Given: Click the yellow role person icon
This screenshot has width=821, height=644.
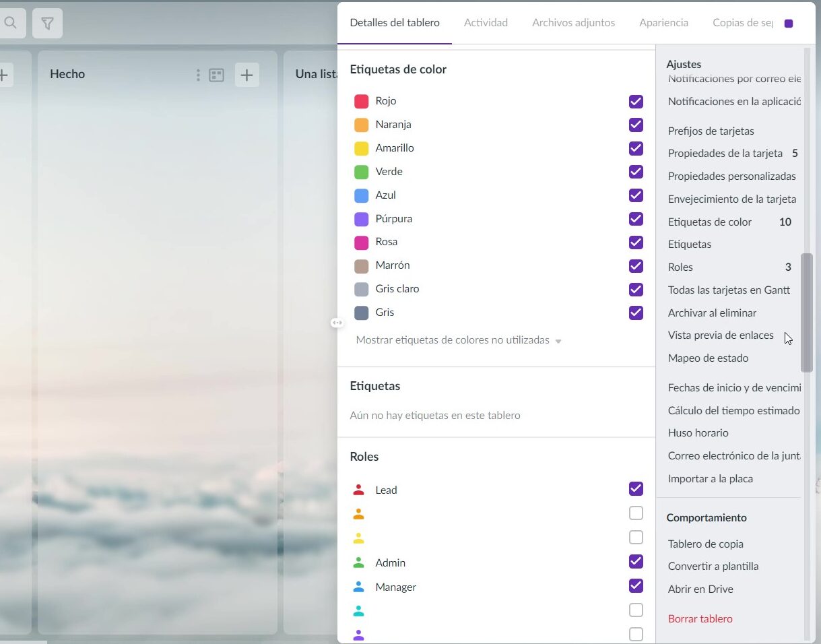Looking at the screenshot, I should (x=358, y=538).
